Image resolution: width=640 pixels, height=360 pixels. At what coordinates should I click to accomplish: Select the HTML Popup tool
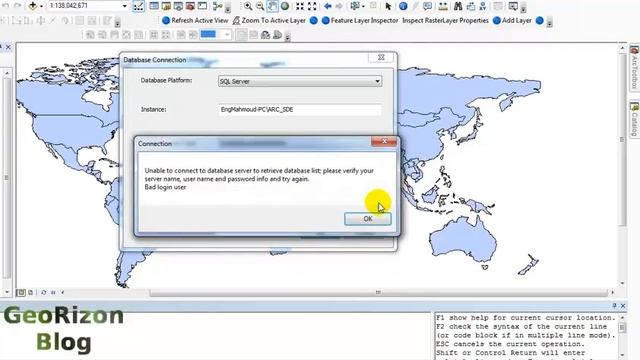pyautogui.click(x=427, y=6)
